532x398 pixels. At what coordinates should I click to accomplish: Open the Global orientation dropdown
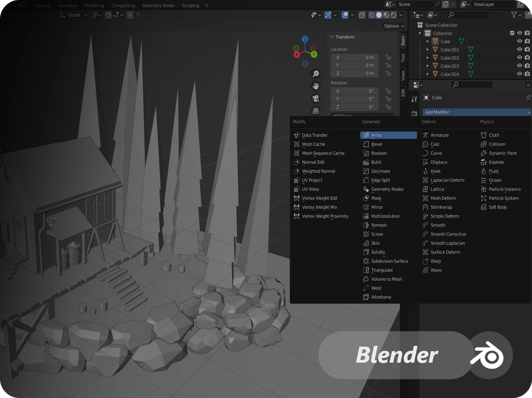(x=74, y=15)
